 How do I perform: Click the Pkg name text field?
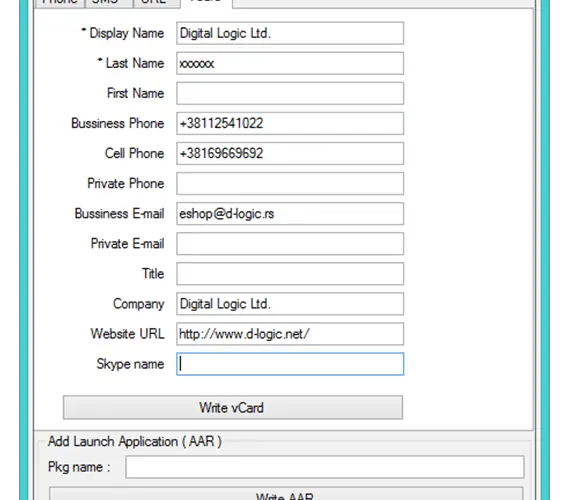[x=325, y=467]
